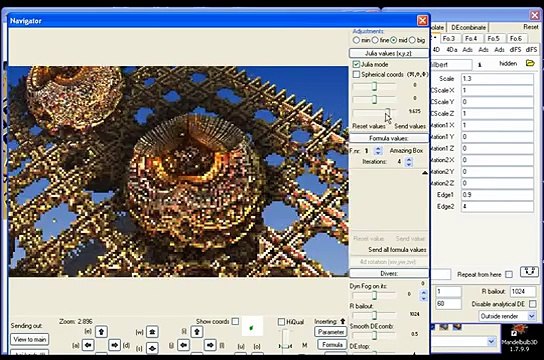Click the move right (d) arrow button
Viewport: 544px width, 360px height.
[114, 345]
